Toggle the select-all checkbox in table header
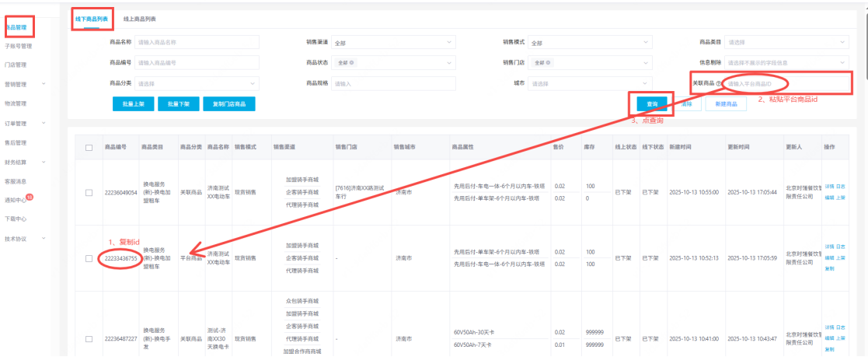This screenshot has height=357, width=868. pos(89,147)
